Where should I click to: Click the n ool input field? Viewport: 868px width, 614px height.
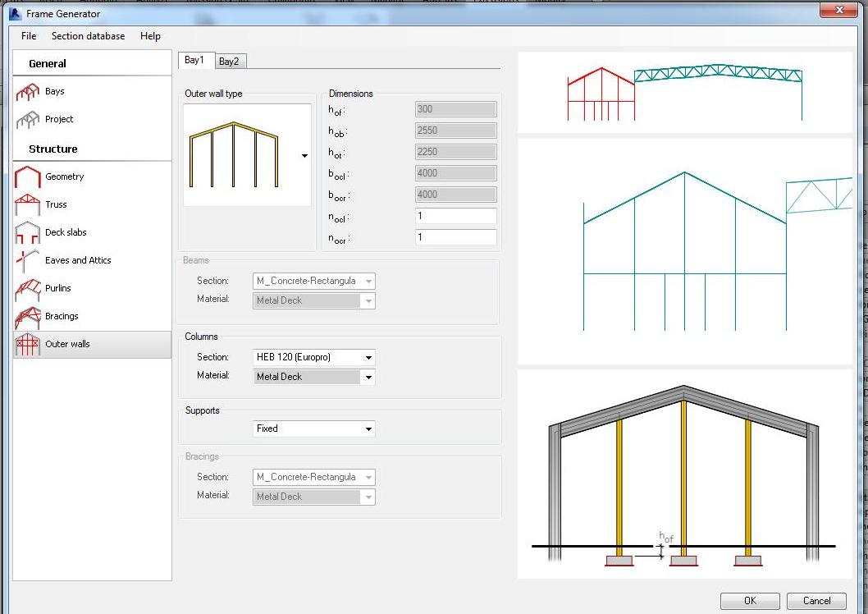point(455,217)
